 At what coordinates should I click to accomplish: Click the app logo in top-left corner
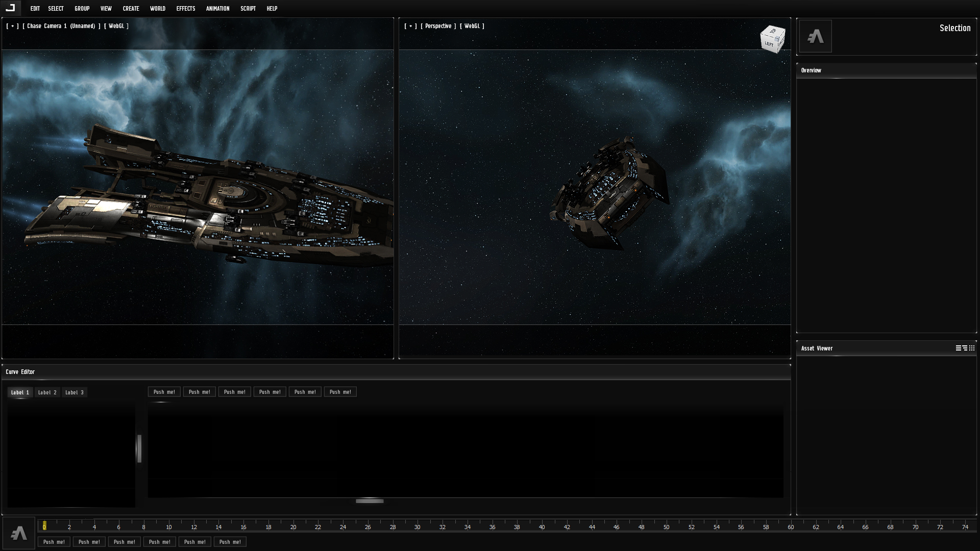tap(10, 8)
